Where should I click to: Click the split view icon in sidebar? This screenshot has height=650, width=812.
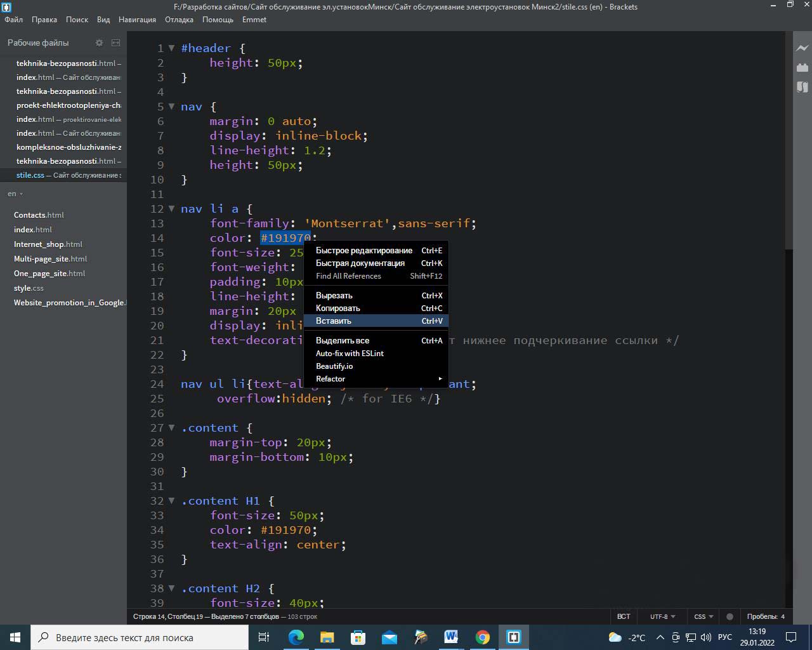pyautogui.click(x=115, y=43)
